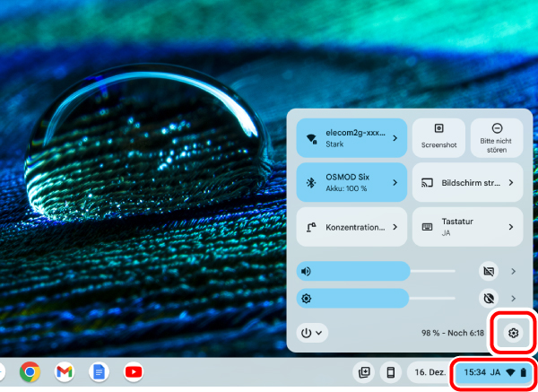Open the 16. Dez. calendar date button
This screenshot has width=538, height=392.
click(430, 371)
